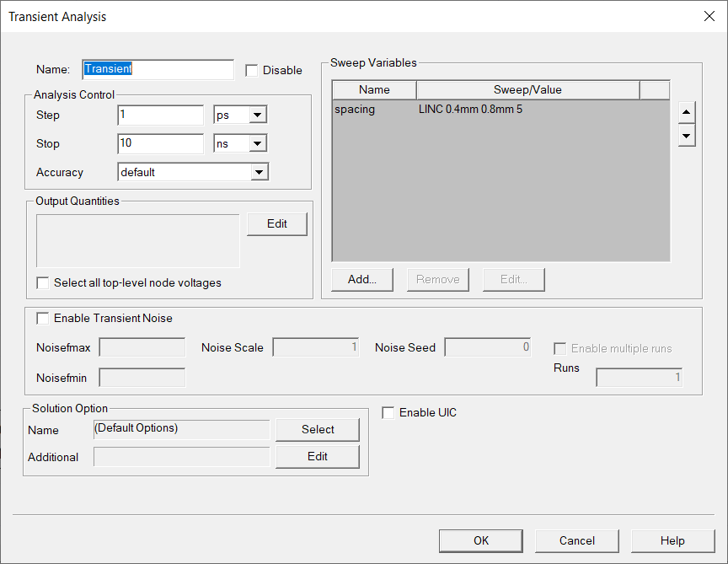Check the Disable analysis checkbox
Image resolution: width=728 pixels, height=564 pixels.
(x=251, y=70)
